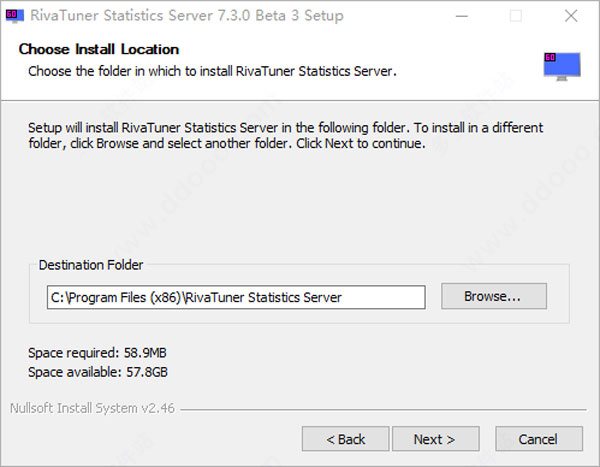
Task: Proceed by clicking Next
Action: point(435,439)
